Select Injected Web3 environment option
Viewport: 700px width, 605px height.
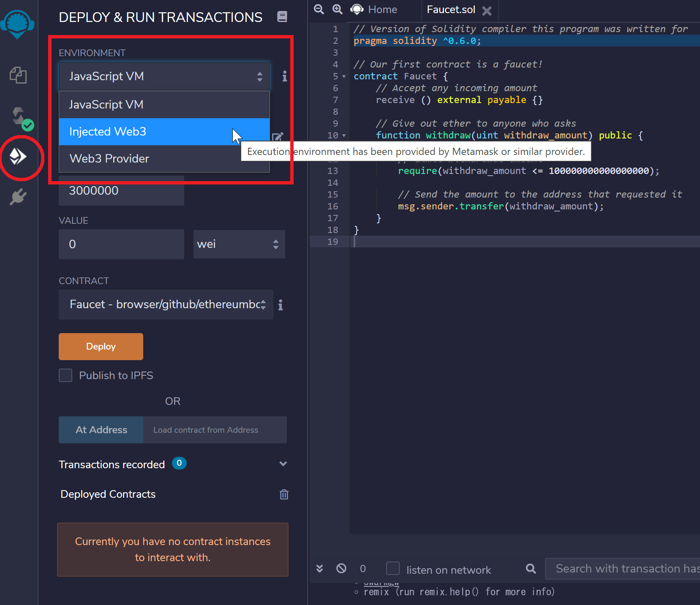pos(164,132)
